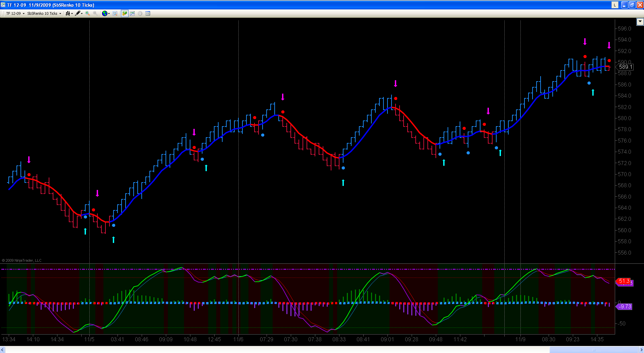Click the chart window icon in title bar
This screenshot has height=353, width=644.
3,5
